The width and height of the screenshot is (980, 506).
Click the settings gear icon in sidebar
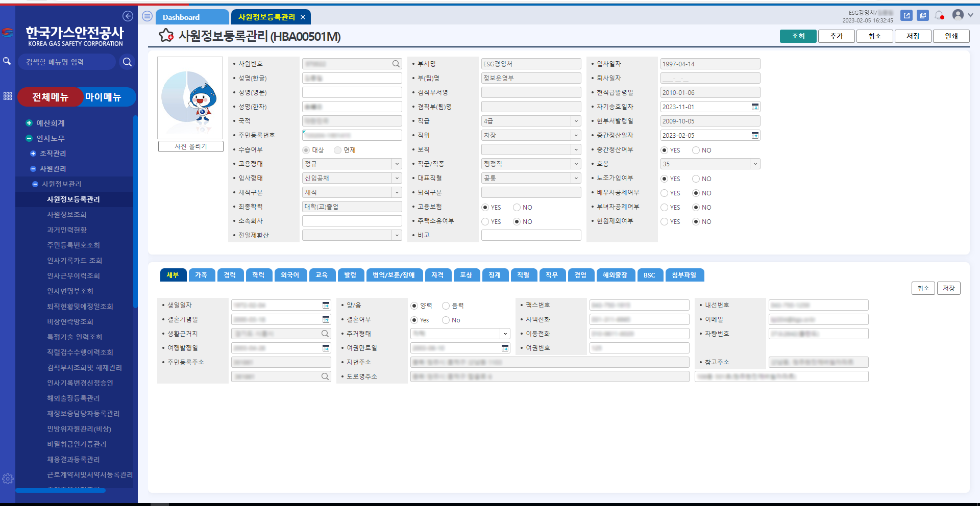(8, 478)
